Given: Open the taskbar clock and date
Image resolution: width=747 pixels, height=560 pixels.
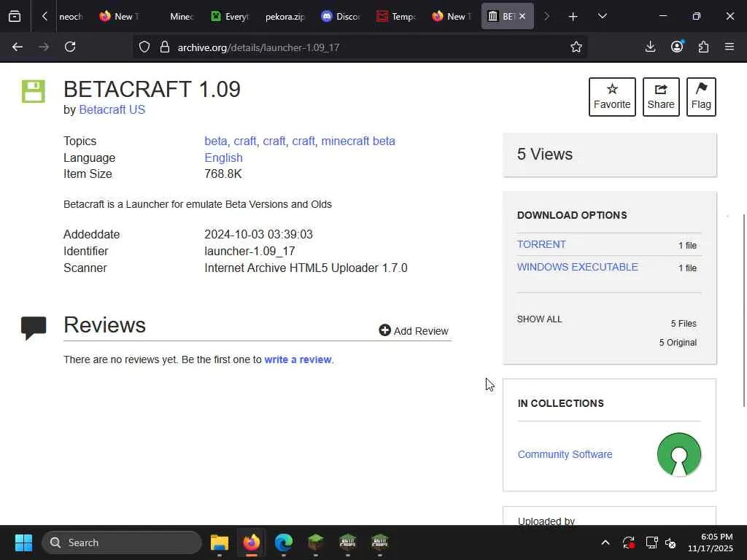Looking at the screenshot, I should [x=711, y=542].
